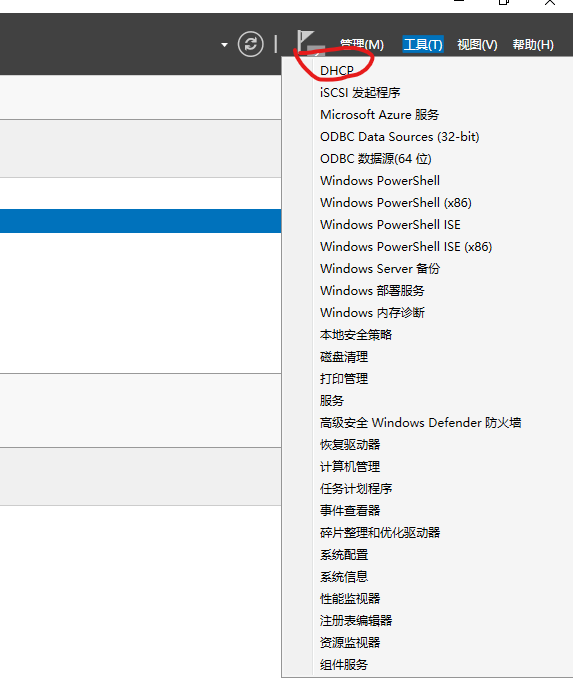Select Microsoft Azure 服务
Screen dimensions: 573x678
coord(379,114)
